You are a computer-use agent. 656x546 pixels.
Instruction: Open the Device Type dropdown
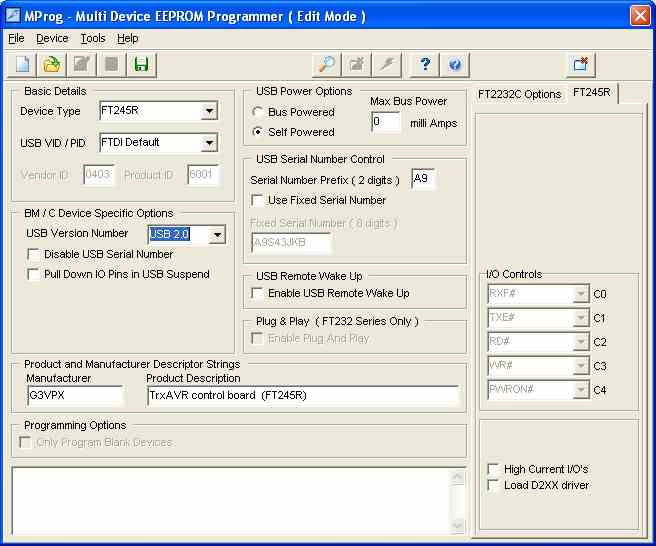coord(208,111)
